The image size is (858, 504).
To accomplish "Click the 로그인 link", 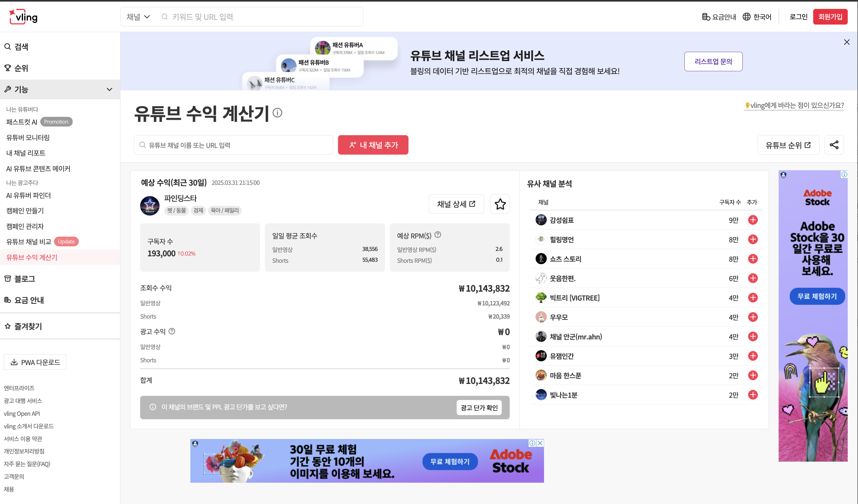I will click(798, 17).
